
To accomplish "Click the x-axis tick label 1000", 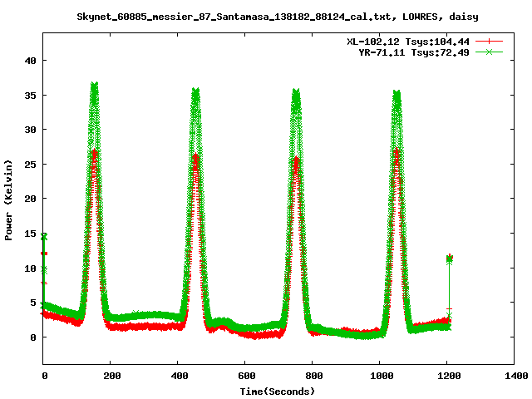I will [382, 376].
